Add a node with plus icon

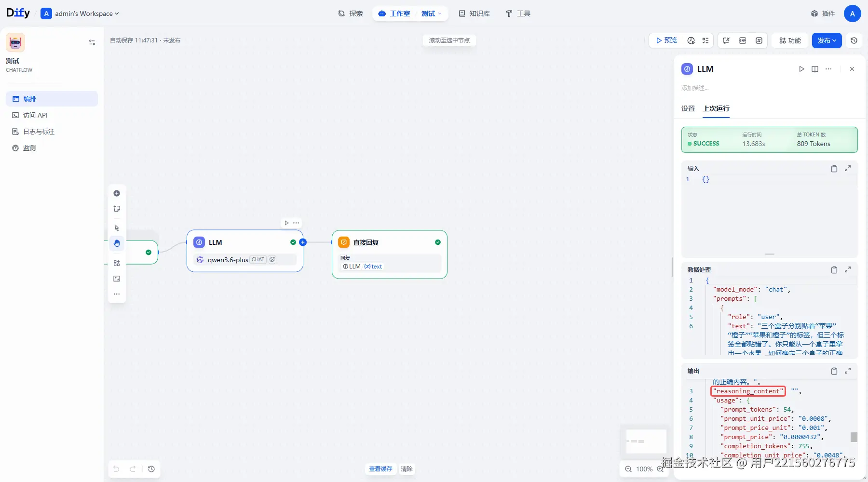pyautogui.click(x=117, y=193)
